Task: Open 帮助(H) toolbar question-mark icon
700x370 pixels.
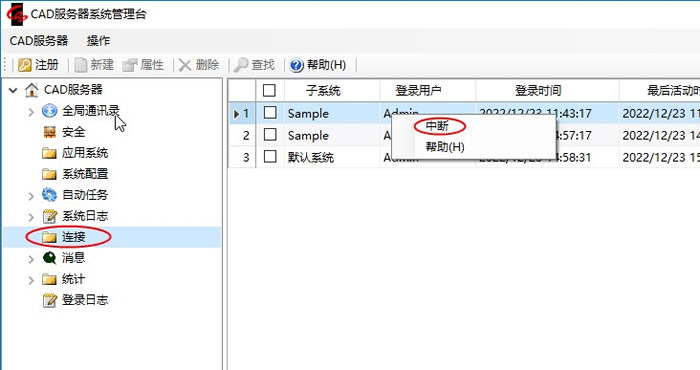Action: point(296,65)
